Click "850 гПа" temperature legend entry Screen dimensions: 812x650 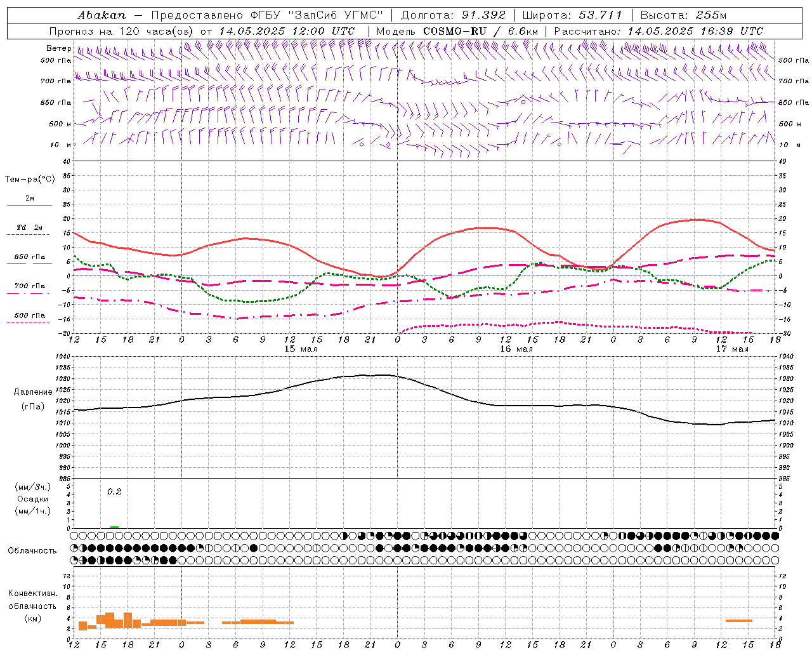[x=30, y=257]
